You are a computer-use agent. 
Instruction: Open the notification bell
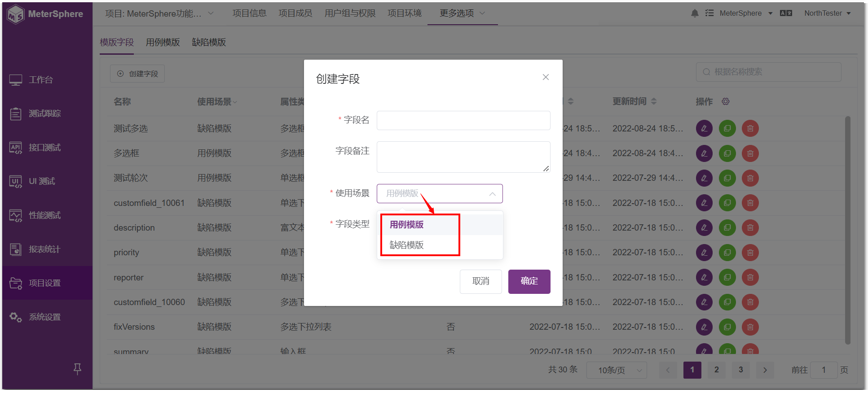coord(695,13)
